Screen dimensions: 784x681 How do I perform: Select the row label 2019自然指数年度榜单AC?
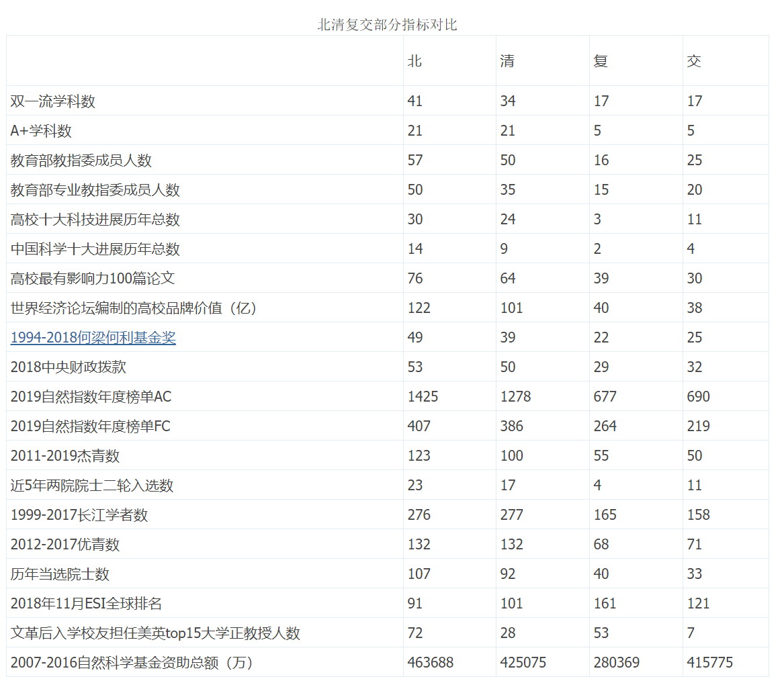pyautogui.click(x=91, y=396)
